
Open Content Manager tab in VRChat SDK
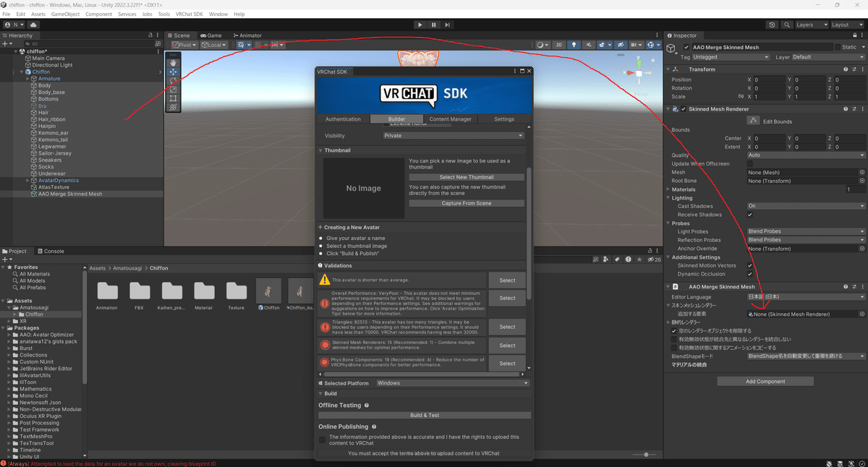450,119
